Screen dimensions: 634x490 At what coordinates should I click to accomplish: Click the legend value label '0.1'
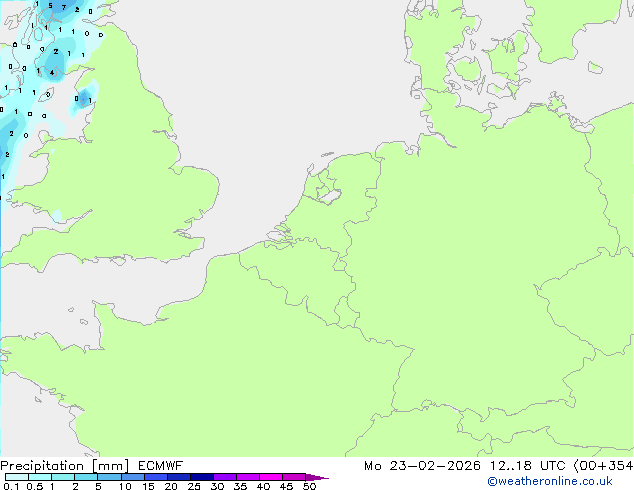(11, 486)
